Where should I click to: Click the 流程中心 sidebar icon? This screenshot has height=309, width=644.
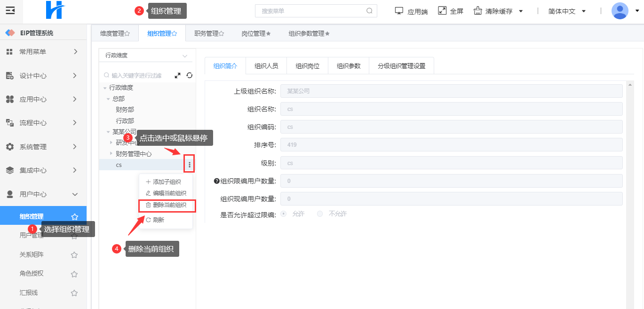click(x=9, y=123)
